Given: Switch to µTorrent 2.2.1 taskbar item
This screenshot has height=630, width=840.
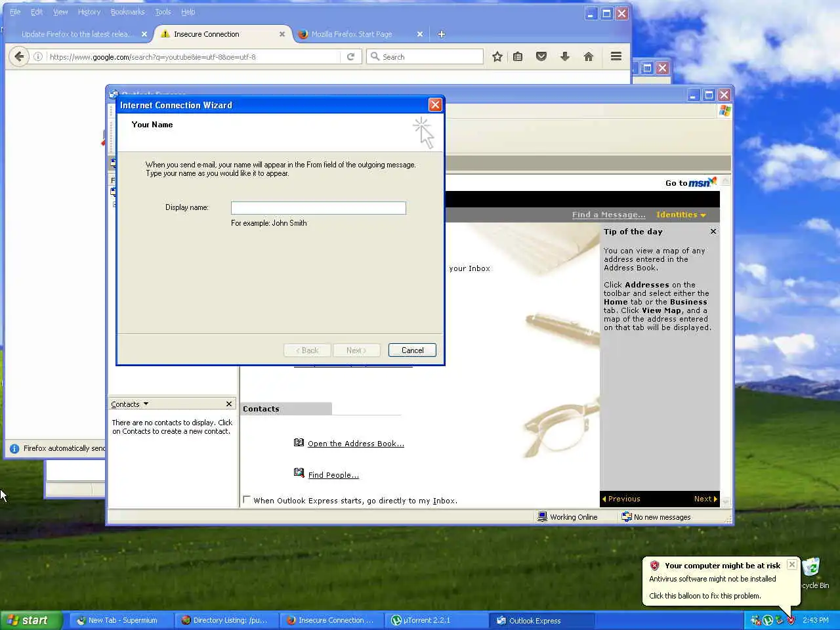Looking at the screenshot, I should tap(437, 620).
